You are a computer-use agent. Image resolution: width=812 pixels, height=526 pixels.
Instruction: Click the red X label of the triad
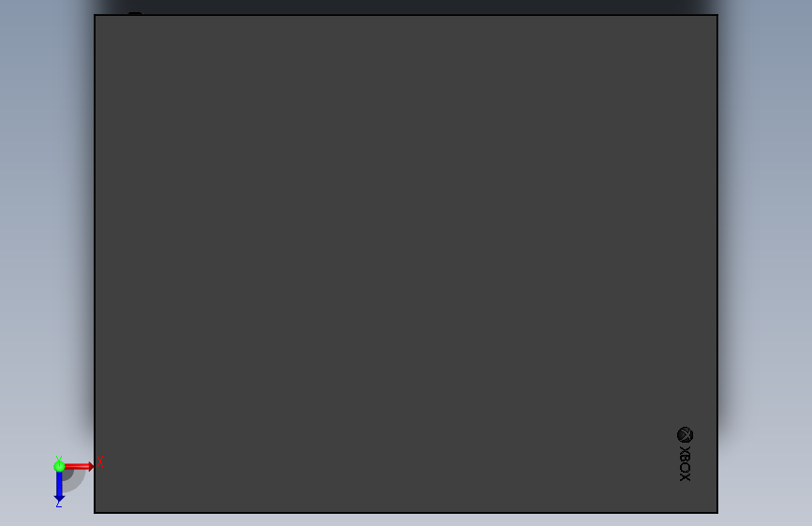click(x=100, y=461)
